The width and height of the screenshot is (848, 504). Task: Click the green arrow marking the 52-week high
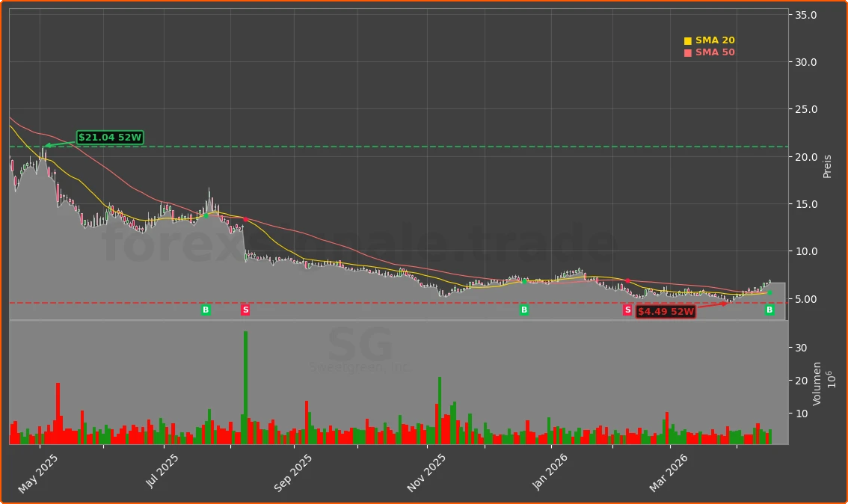click(51, 144)
